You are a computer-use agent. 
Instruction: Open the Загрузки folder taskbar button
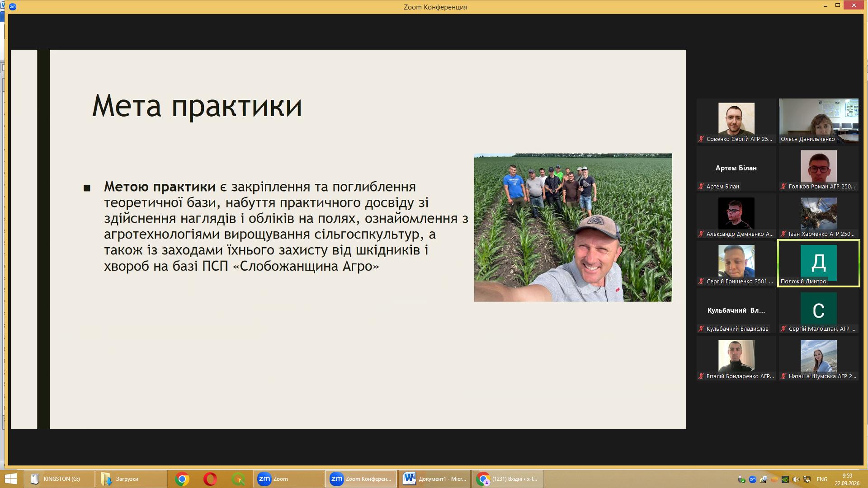coord(131,479)
